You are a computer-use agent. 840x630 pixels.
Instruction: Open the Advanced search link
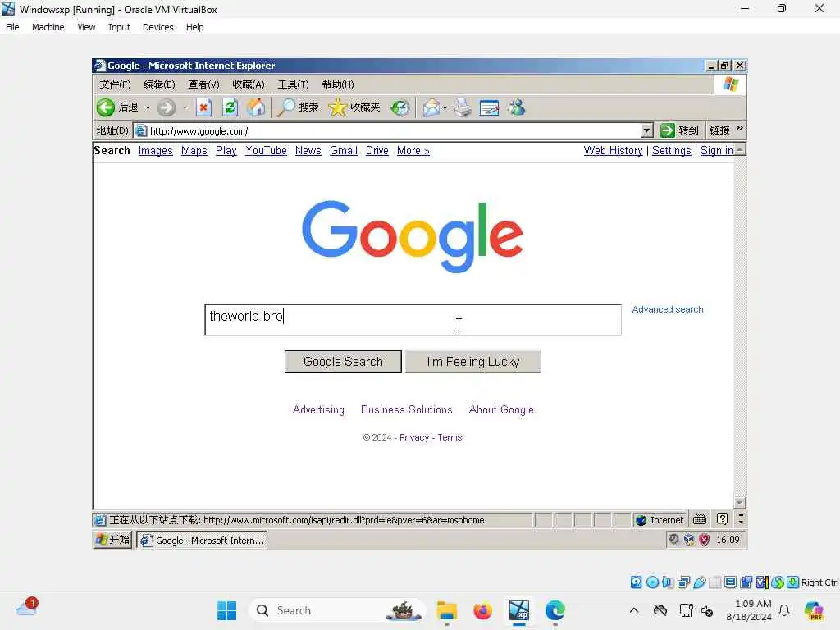coord(668,309)
